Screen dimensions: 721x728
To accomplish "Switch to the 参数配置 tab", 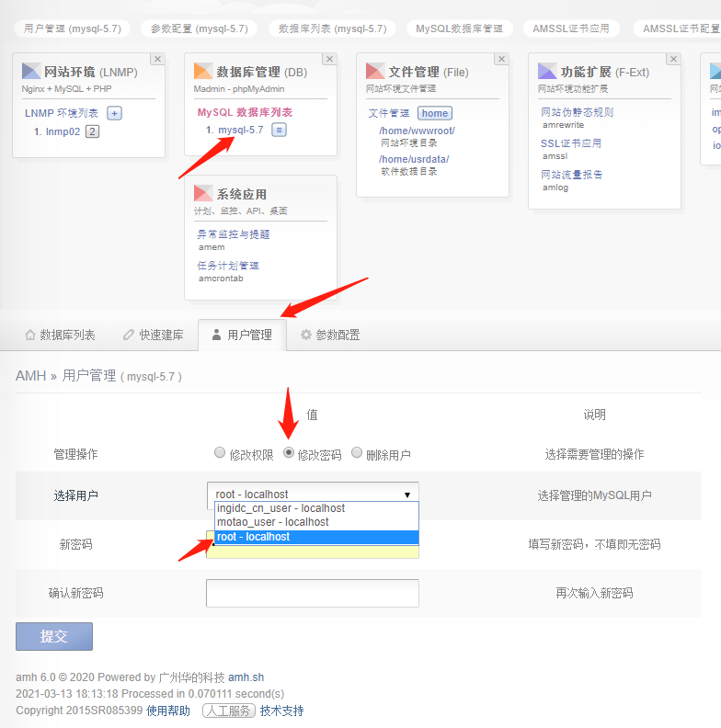I will (329, 335).
